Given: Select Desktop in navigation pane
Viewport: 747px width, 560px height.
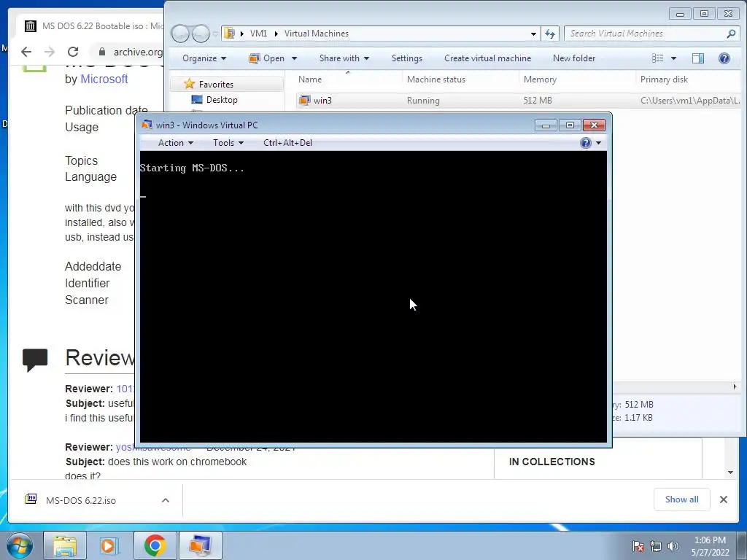Looking at the screenshot, I should (222, 99).
